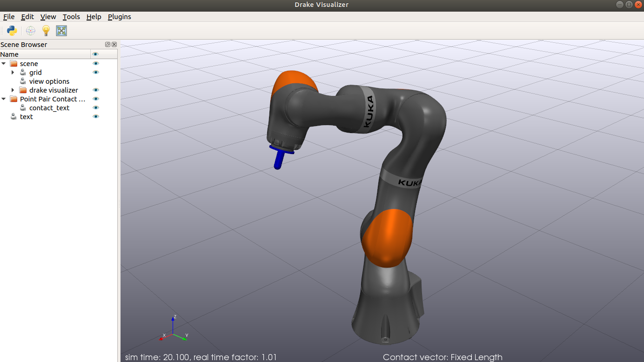Click the grid item's object icon
The height and width of the screenshot is (362, 644).
[23, 73]
